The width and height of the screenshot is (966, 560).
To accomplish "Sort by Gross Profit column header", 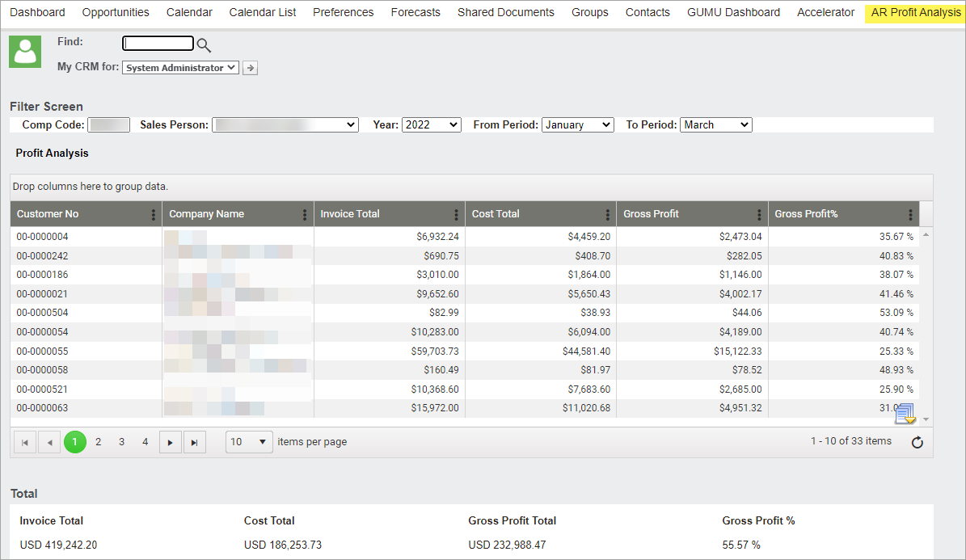I will [651, 214].
